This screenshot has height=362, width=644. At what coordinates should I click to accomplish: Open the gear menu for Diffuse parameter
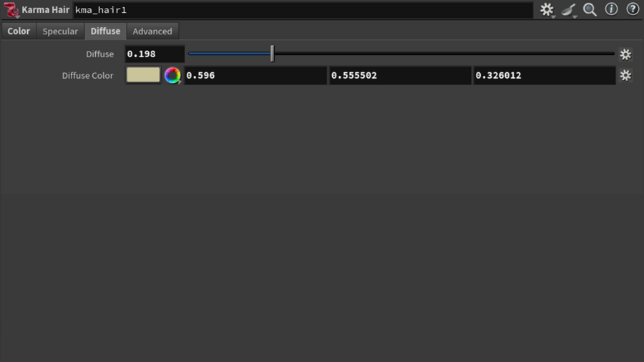[625, 54]
